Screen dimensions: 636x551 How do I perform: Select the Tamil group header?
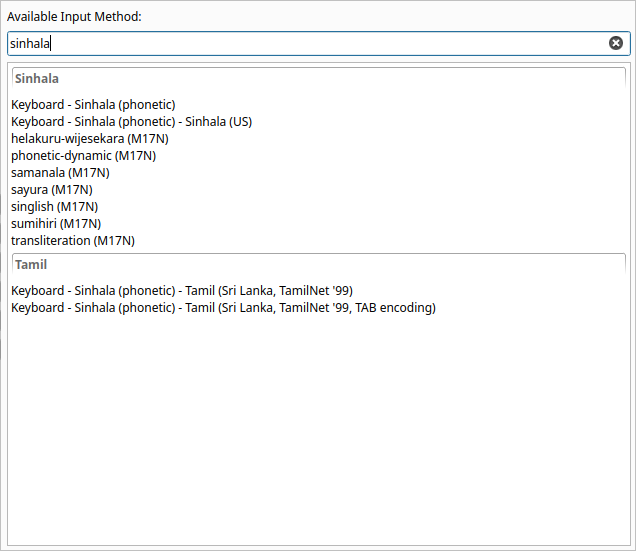(319, 265)
